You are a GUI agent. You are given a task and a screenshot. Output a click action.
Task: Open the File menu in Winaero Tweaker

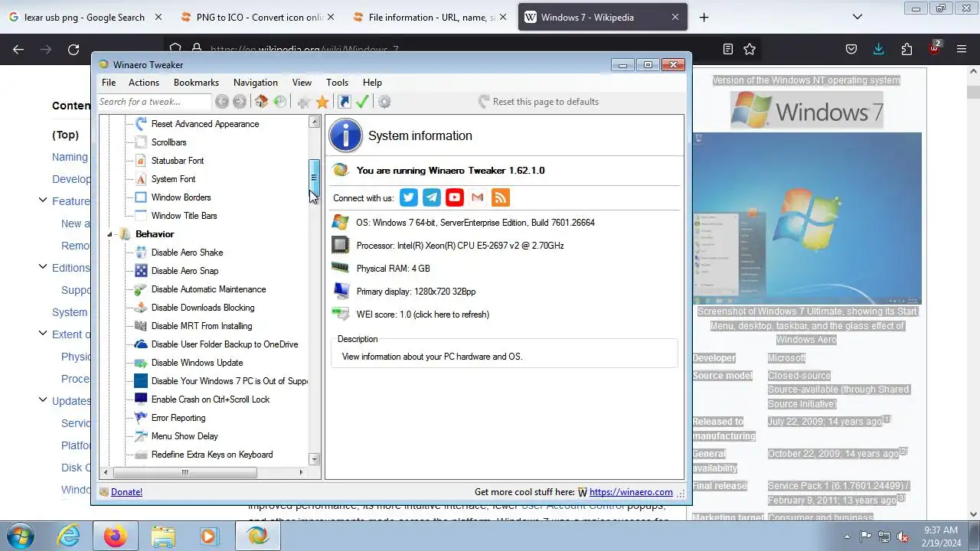[x=109, y=83]
